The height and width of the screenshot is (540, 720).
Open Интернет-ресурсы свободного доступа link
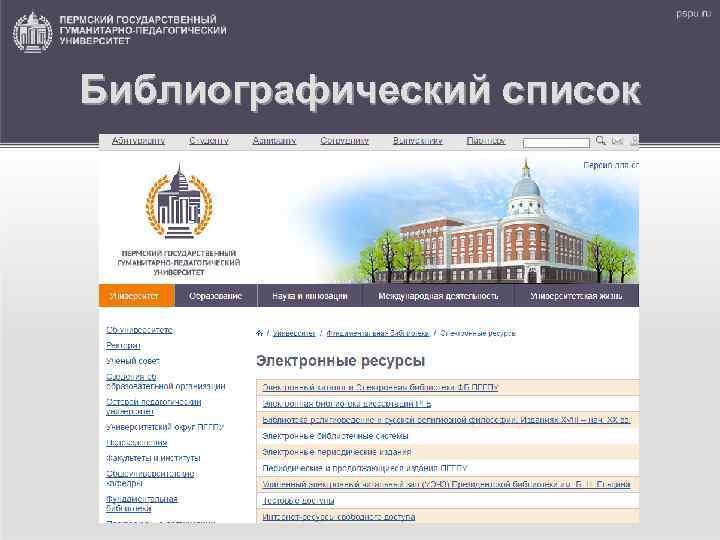(338, 517)
